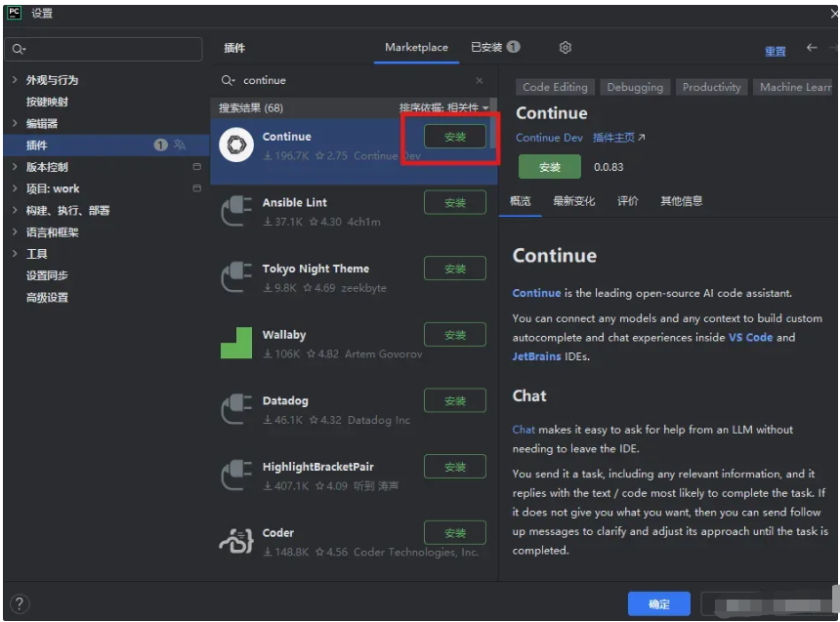Click the HighlightBracketPair plugin icon
This screenshot has height=622, width=840.
[x=236, y=475]
